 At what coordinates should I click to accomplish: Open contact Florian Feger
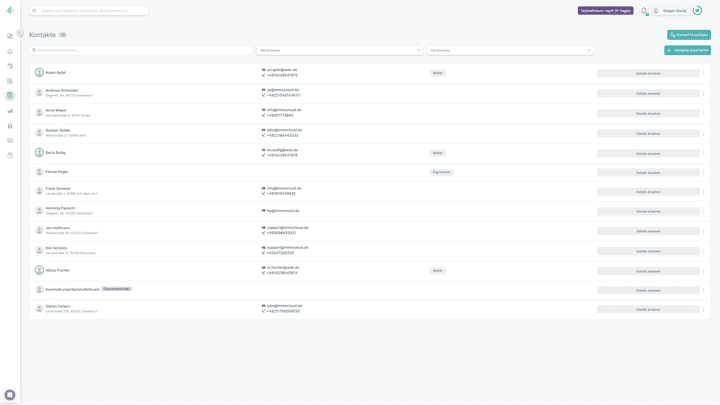[x=57, y=172]
